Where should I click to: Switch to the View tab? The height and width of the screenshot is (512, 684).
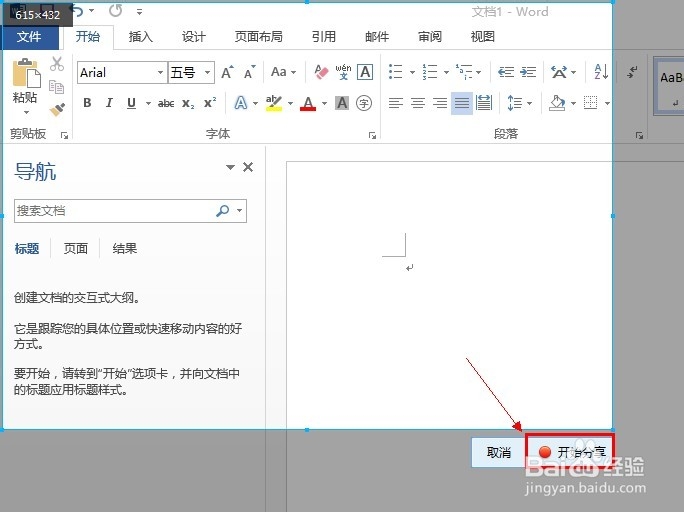point(483,37)
